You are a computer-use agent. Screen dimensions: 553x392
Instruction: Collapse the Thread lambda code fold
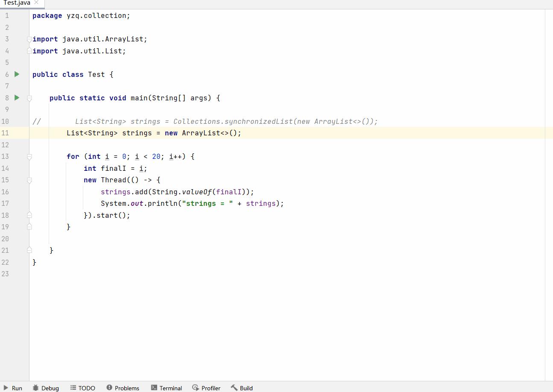(29, 180)
